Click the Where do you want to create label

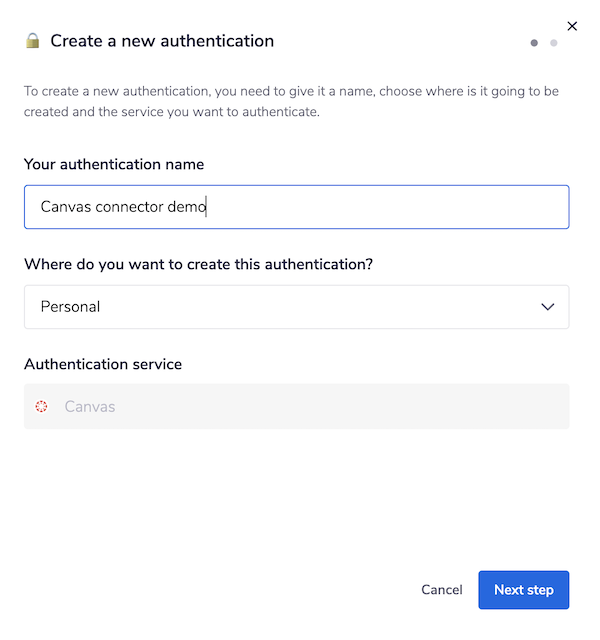tap(205, 264)
